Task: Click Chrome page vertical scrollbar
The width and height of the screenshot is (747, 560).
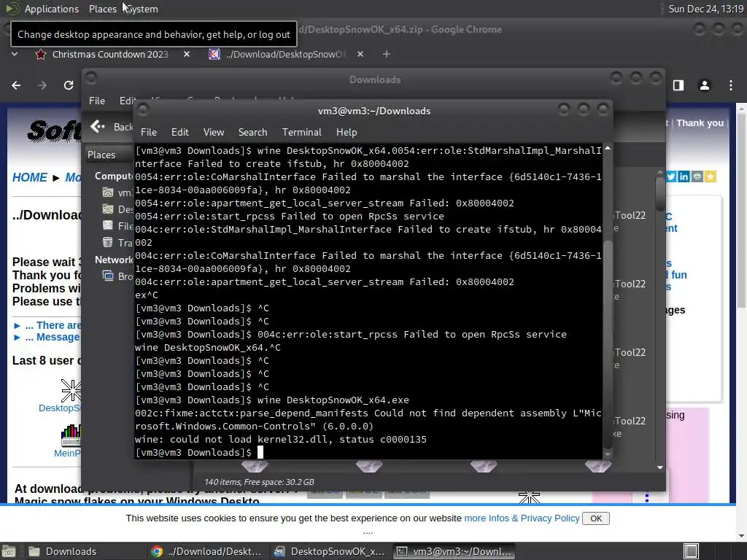Action: pos(742,212)
